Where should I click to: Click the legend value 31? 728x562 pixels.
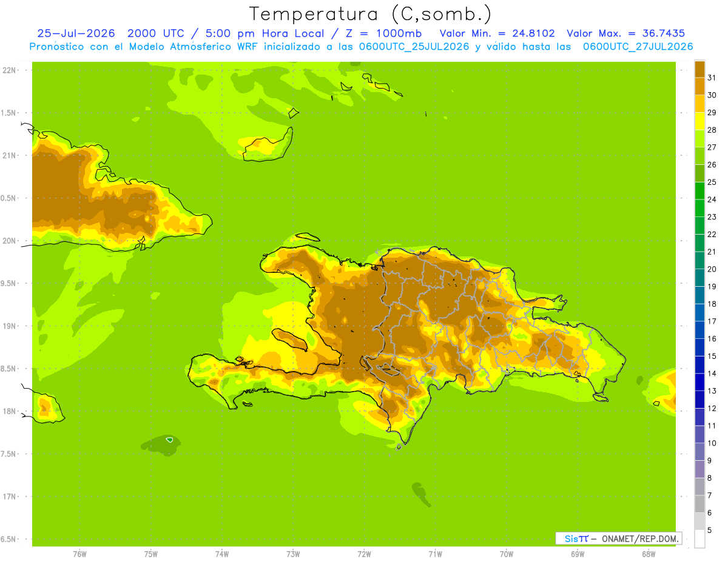pos(712,77)
